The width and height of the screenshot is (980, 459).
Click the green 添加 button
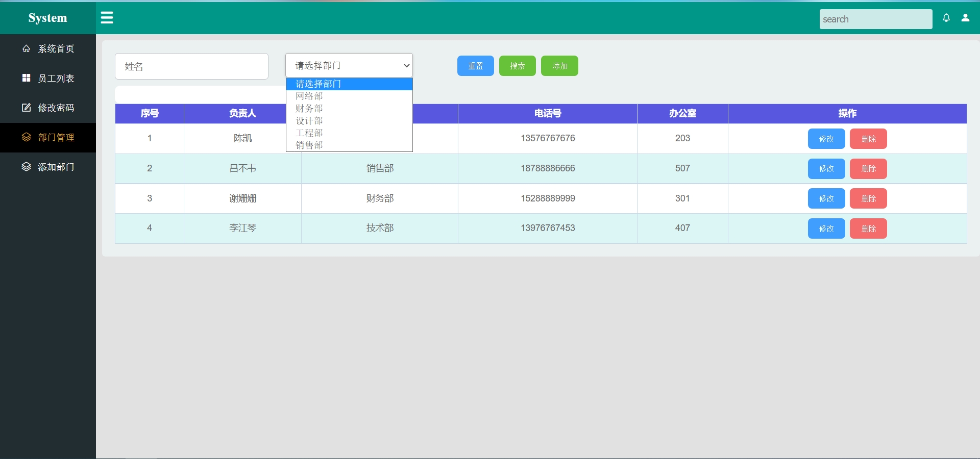[x=559, y=66]
